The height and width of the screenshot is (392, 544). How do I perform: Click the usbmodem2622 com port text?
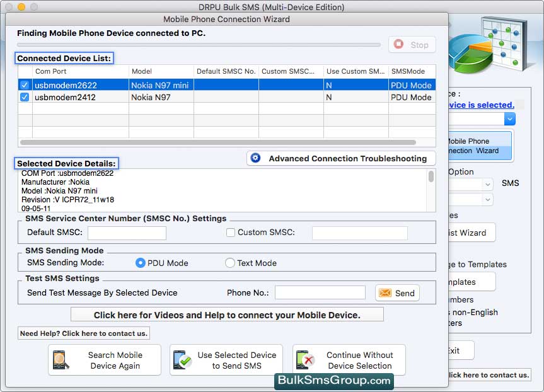66,85
